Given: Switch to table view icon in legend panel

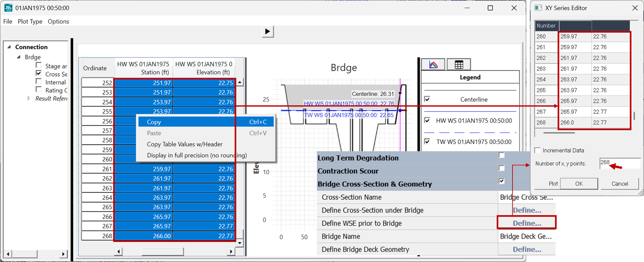Looking at the screenshot, I should coord(459,65).
